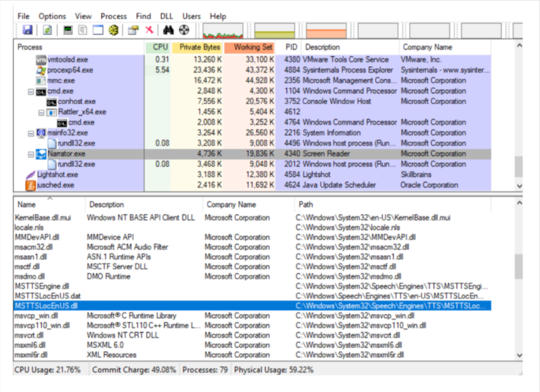The width and height of the screenshot is (540, 392).
Task: Click the binoculars Find Handle icon
Action: tap(168, 30)
